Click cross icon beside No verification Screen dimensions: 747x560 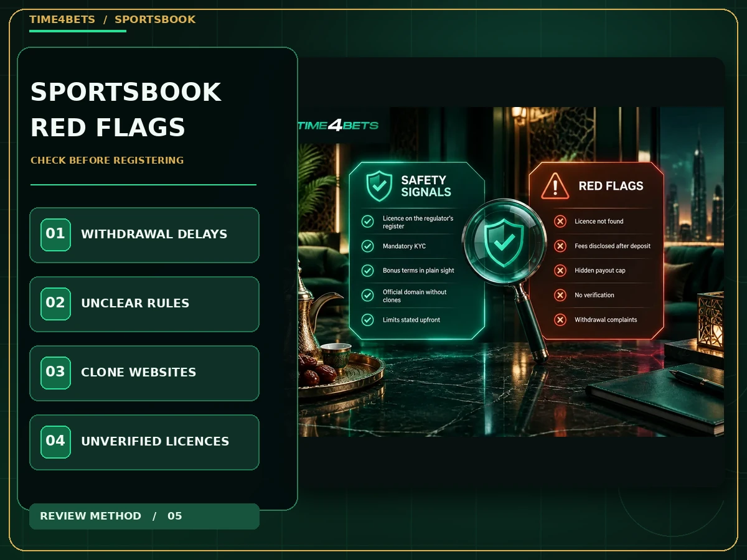point(560,296)
